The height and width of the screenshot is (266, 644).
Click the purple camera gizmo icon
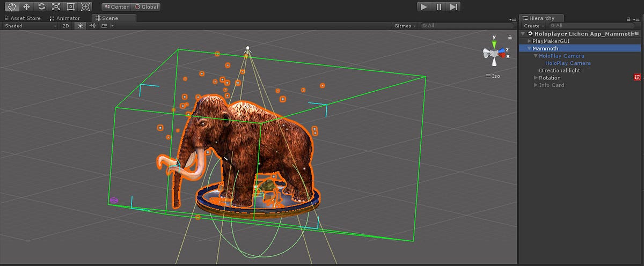tap(114, 200)
